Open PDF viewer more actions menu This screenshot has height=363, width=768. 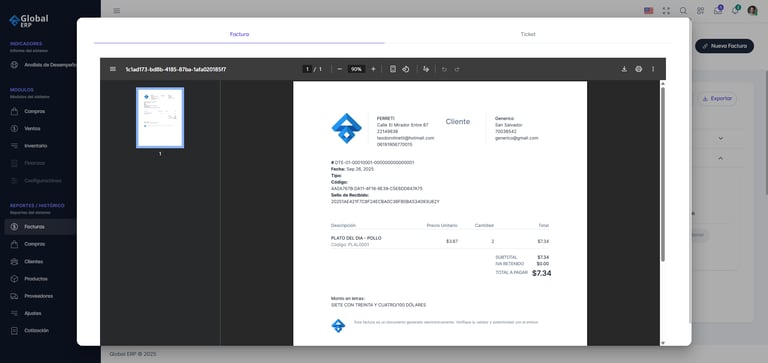tap(653, 69)
